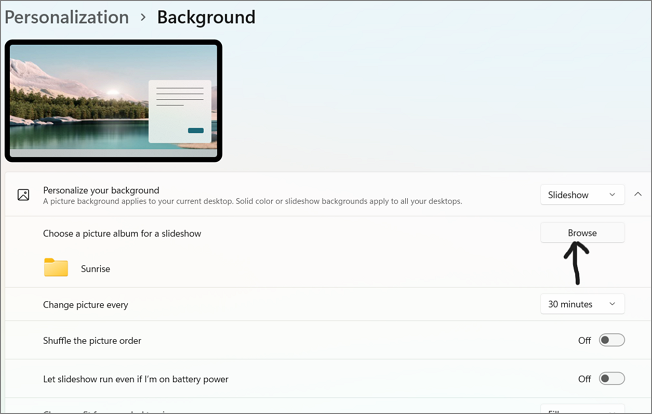This screenshot has height=414, width=652.
Task: Toggle Shuffle the picture order switch
Action: pos(612,340)
